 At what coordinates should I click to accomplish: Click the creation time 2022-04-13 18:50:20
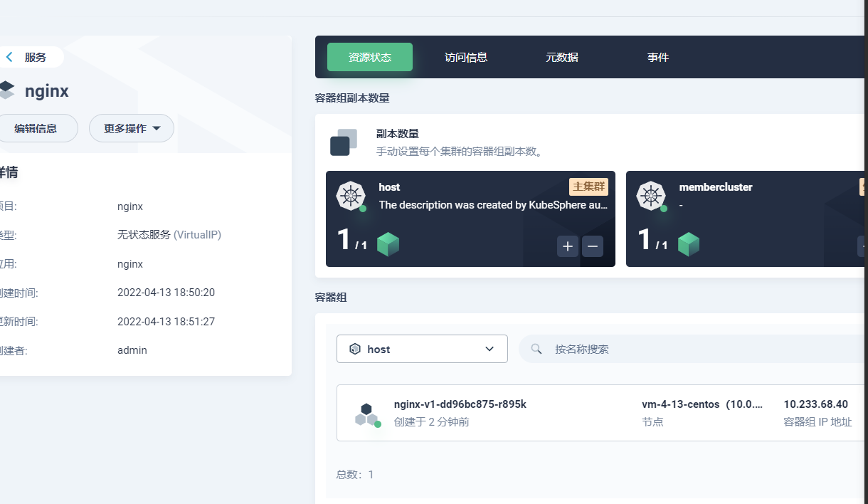(166, 293)
